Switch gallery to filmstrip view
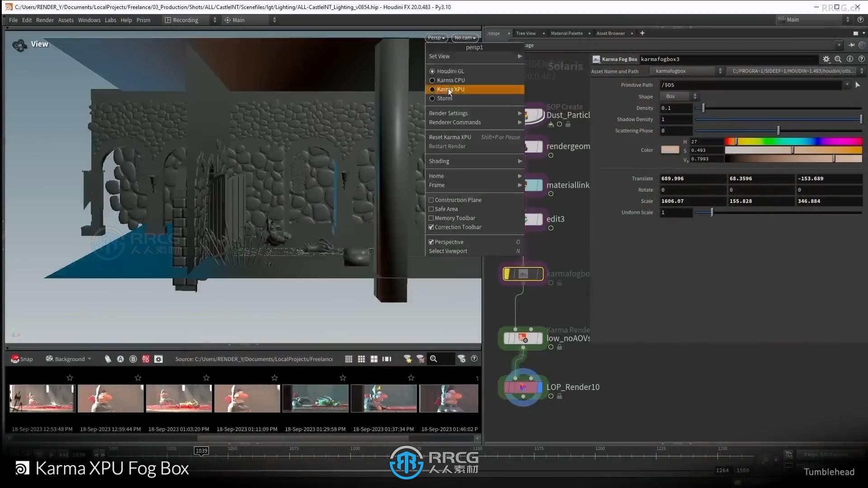The image size is (868, 488). (x=387, y=359)
